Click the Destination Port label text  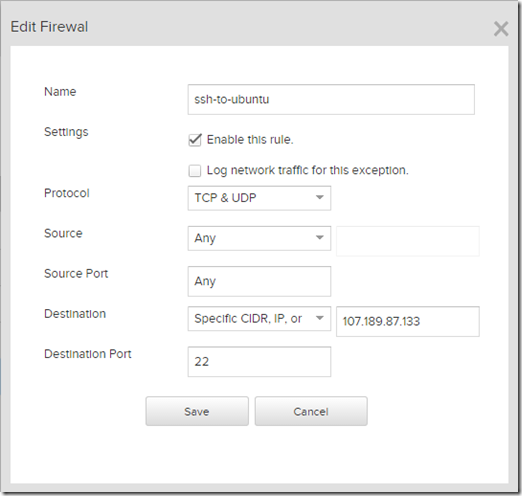click(88, 354)
